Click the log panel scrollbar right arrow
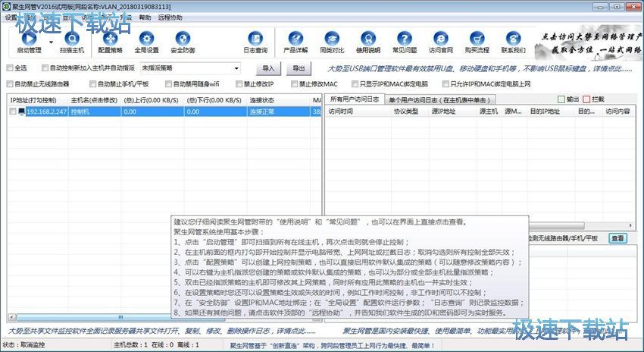644x352 pixels. [630, 225]
